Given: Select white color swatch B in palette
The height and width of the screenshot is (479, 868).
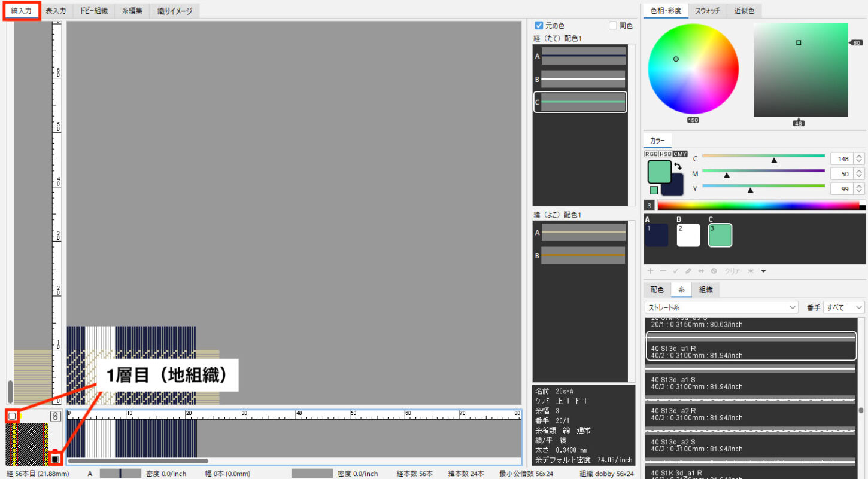Looking at the screenshot, I should [688, 235].
